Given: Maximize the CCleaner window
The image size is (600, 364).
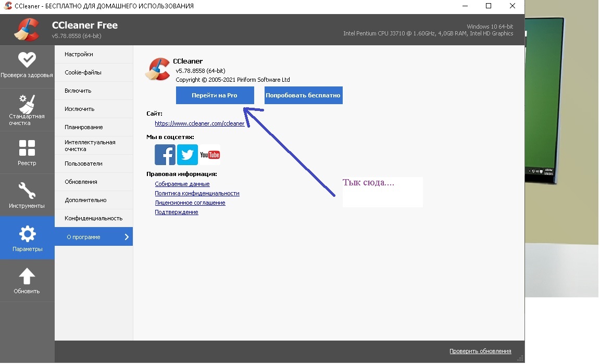Looking at the screenshot, I should click(x=488, y=6).
